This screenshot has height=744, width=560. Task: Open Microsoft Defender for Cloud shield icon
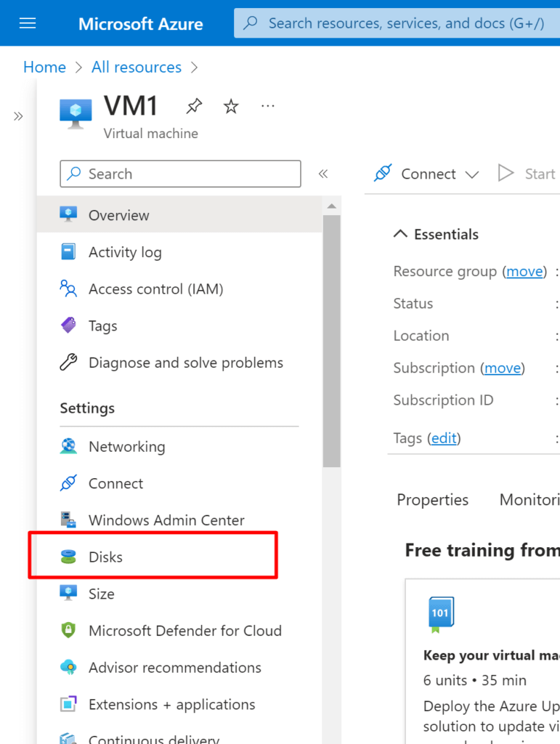tap(68, 631)
